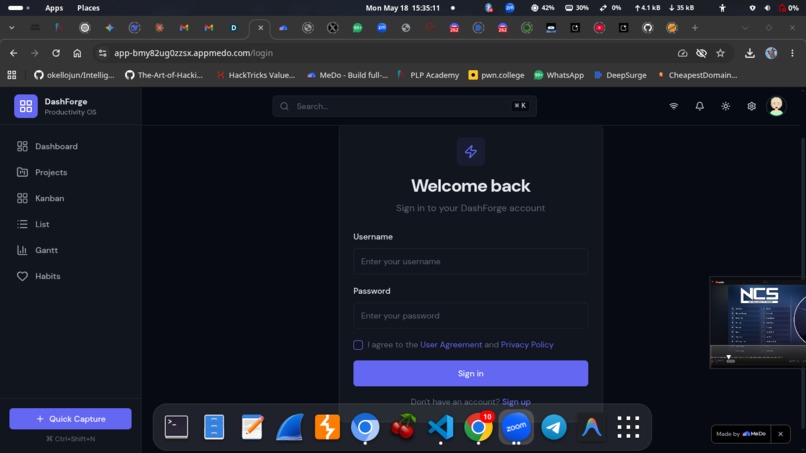Open PLP Academy bookmark

429,75
